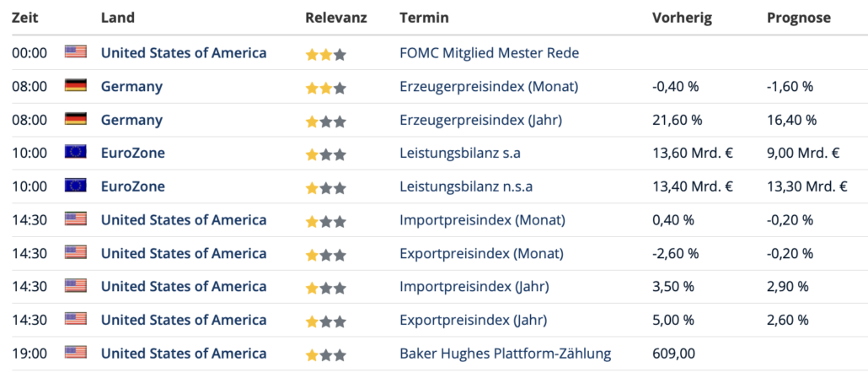Image resolution: width=868 pixels, height=378 pixels.
Task: Open Baker Hughes Plattform-Zählung link
Action: tap(506, 354)
